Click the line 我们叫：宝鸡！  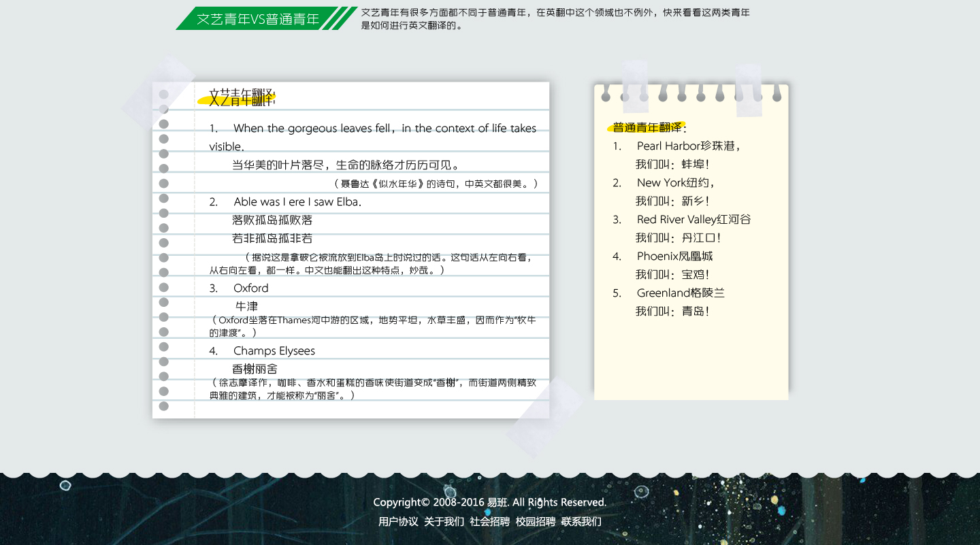(x=672, y=274)
